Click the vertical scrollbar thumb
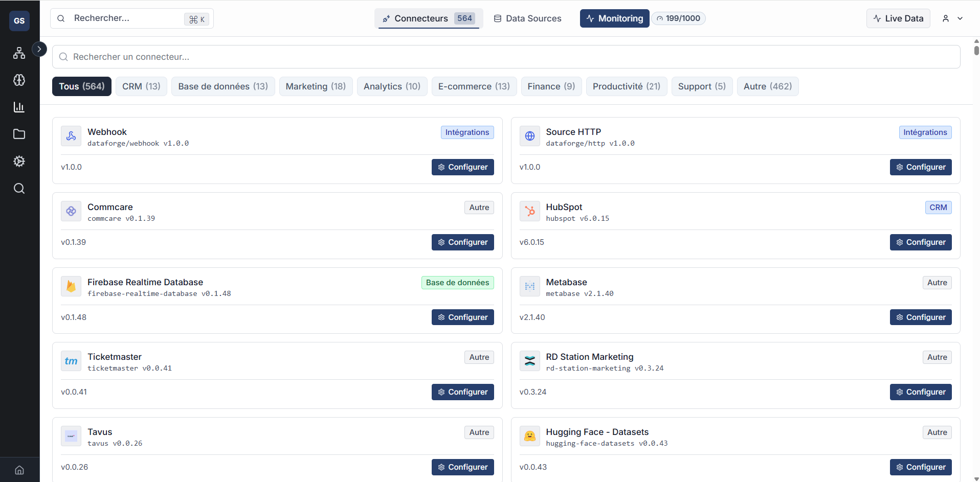Screen dimensions: 980x482 (976, 50)
